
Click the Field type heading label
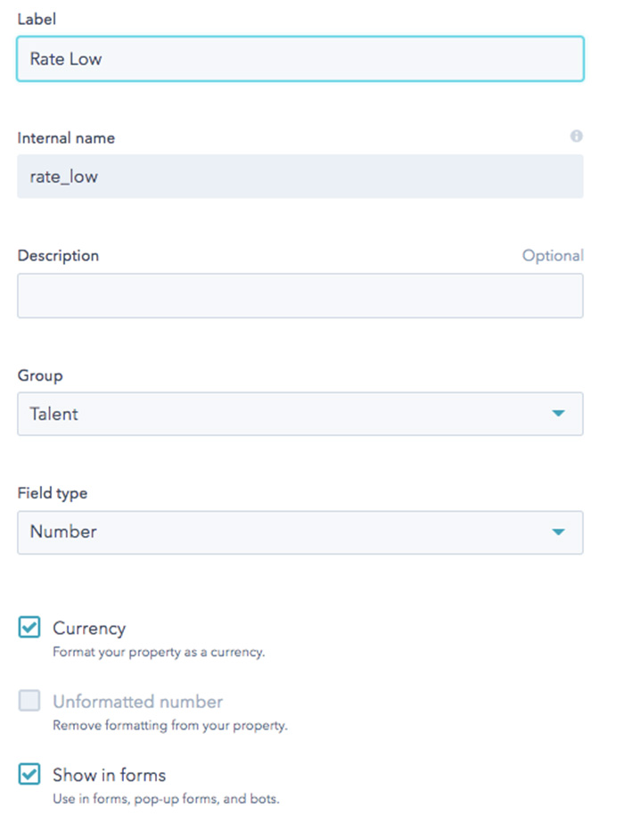pyautogui.click(x=53, y=493)
